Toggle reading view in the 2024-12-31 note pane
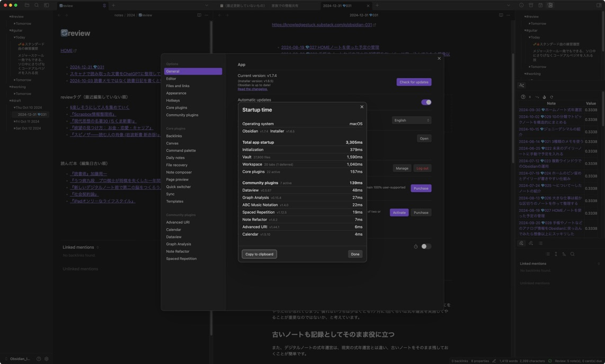605x364 pixels. coord(501,15)
